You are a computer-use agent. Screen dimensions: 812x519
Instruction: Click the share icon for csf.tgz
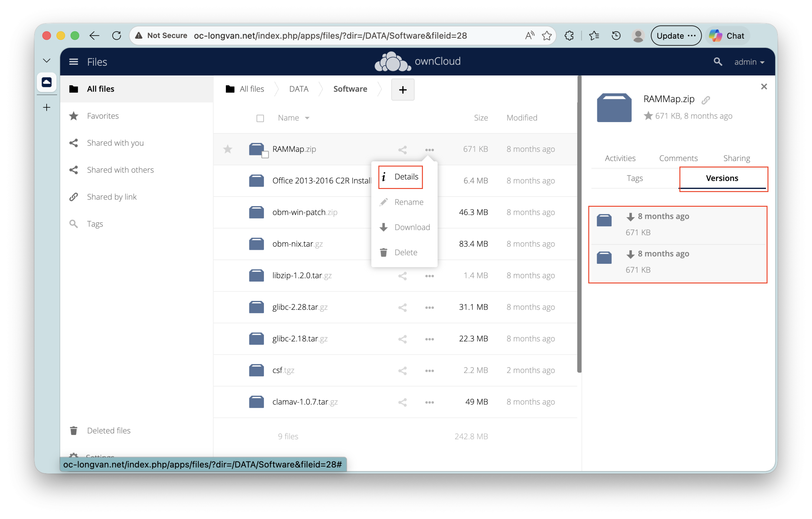[x=402, y=370]
